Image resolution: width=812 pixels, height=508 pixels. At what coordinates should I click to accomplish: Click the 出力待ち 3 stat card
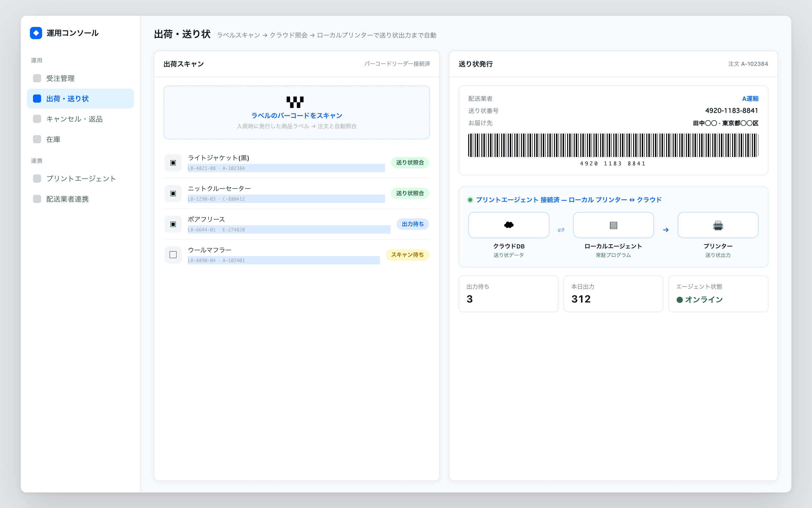[x=508, y=294]
